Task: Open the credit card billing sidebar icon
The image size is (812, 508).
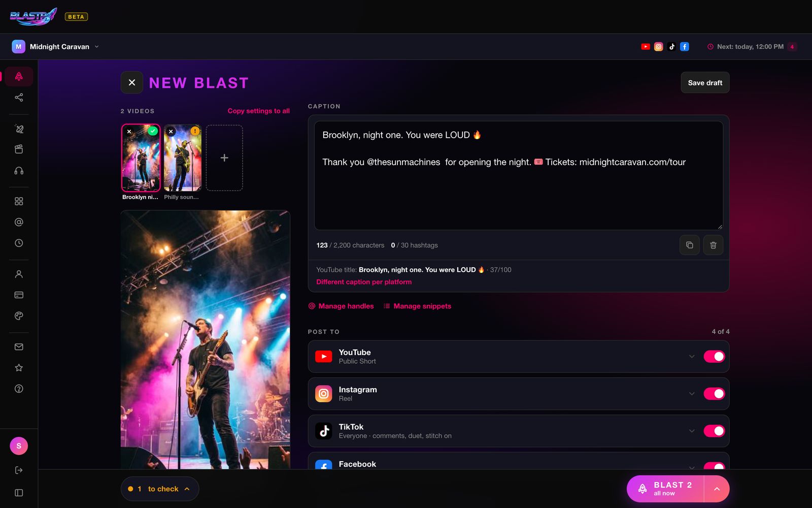Action: (x=19, y=295)
